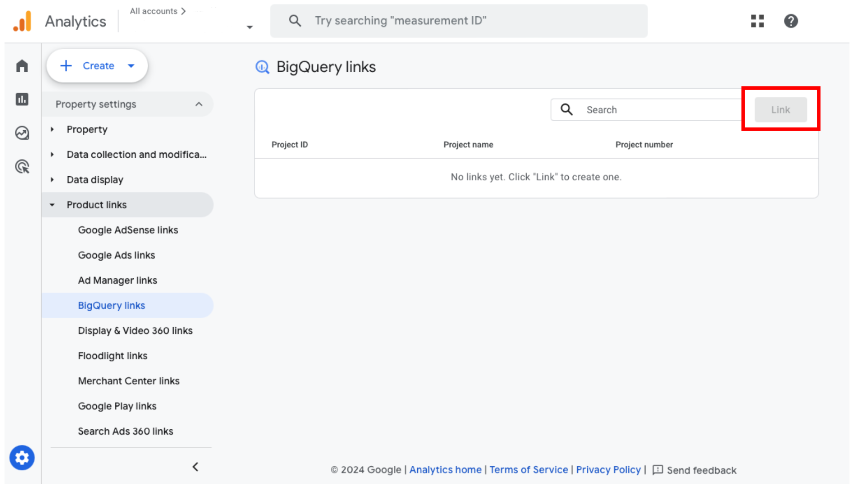Collapse the sidebar with the left chevron
Screen dimensions: 868x488
pos(195,467)
